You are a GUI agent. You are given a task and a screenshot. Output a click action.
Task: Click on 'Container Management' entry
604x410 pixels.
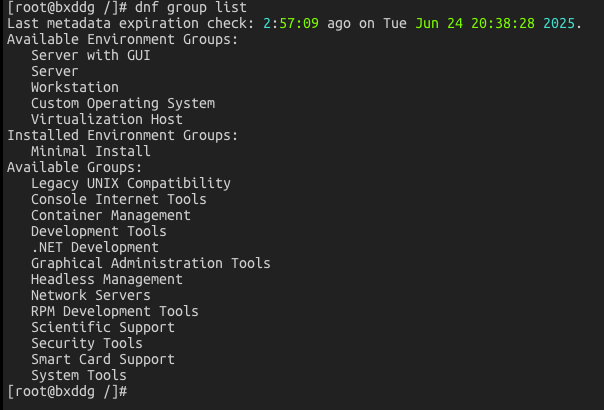point(111,215)
